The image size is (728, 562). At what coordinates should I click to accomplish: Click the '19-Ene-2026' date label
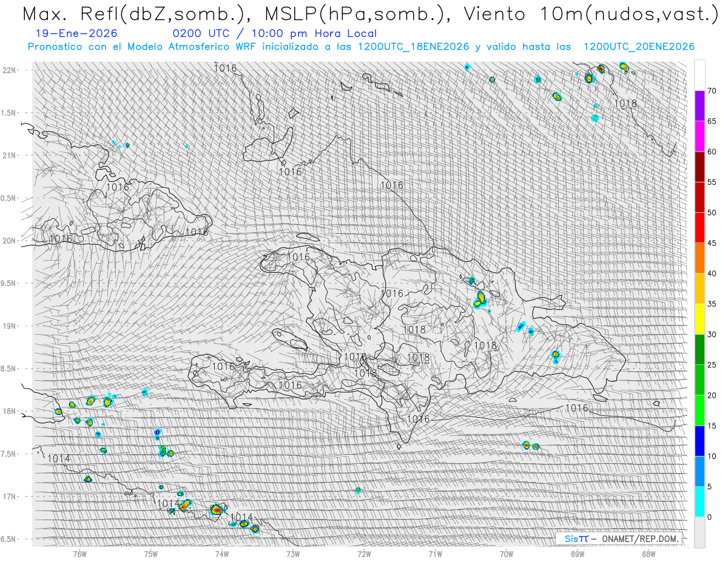76,34
